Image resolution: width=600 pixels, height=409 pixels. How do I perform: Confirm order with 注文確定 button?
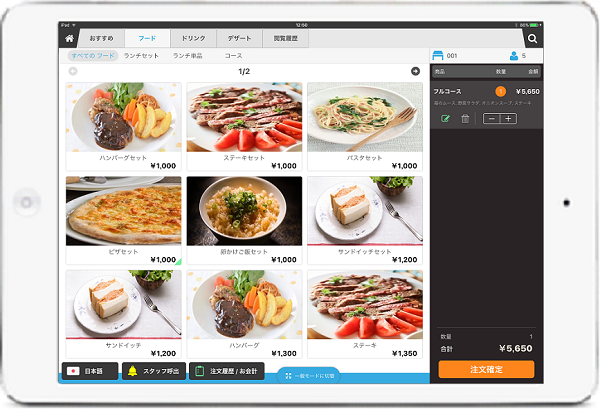click(486, 369)
